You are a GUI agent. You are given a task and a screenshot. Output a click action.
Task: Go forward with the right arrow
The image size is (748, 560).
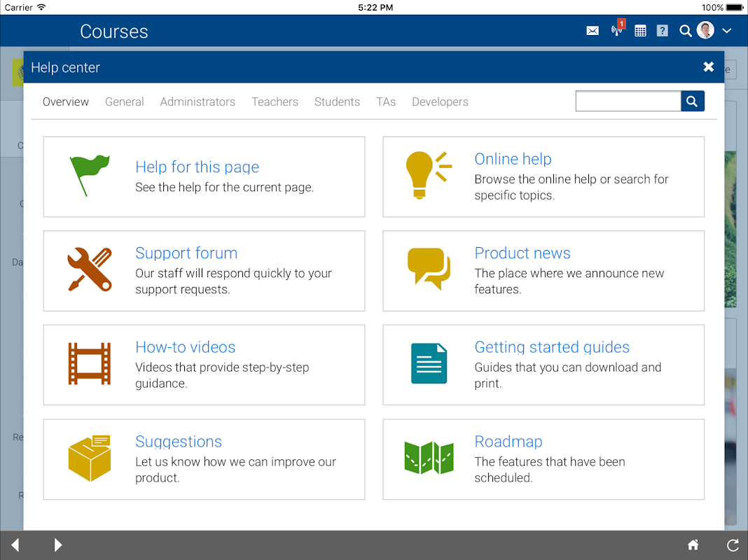(57, 545)
